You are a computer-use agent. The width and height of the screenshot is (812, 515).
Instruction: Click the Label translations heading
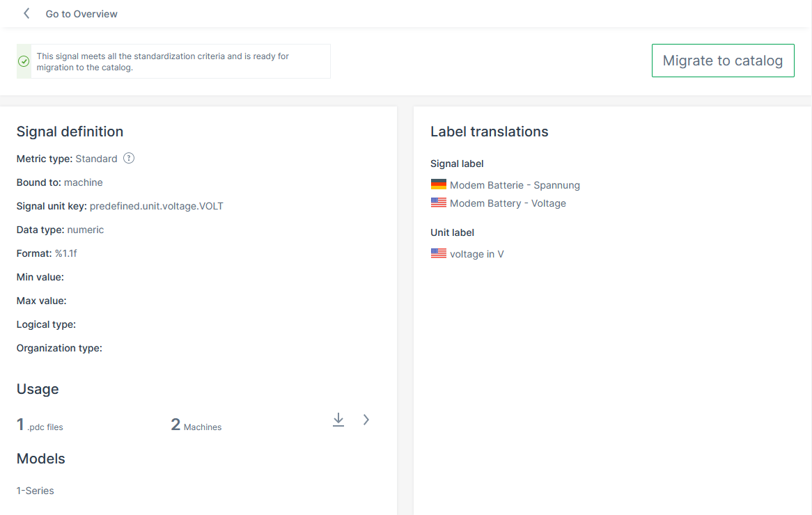(490, 132)
